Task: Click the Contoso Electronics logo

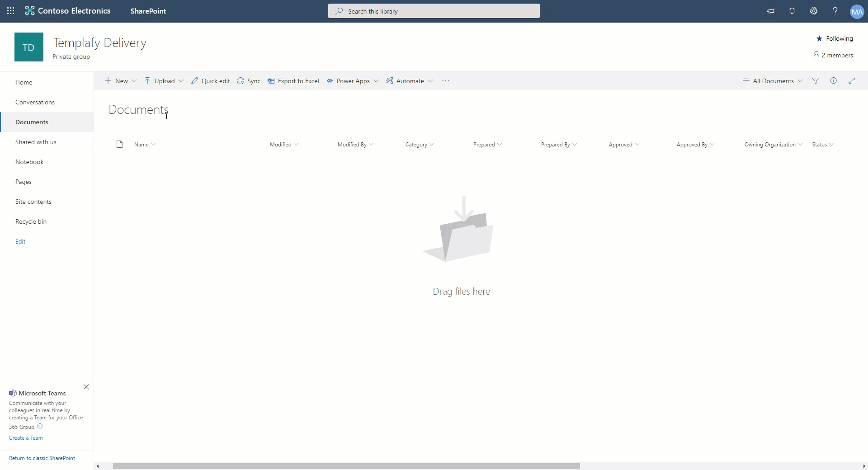Action: point(68,11)
